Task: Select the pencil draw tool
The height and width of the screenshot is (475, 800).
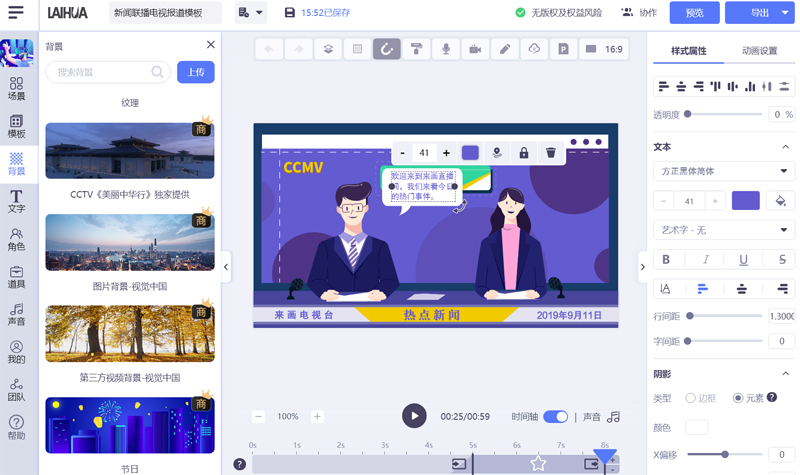Action: (x=505, y=49)
